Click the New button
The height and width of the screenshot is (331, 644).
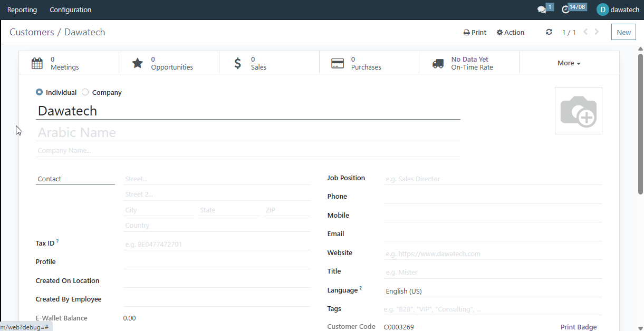pos(623,32)
